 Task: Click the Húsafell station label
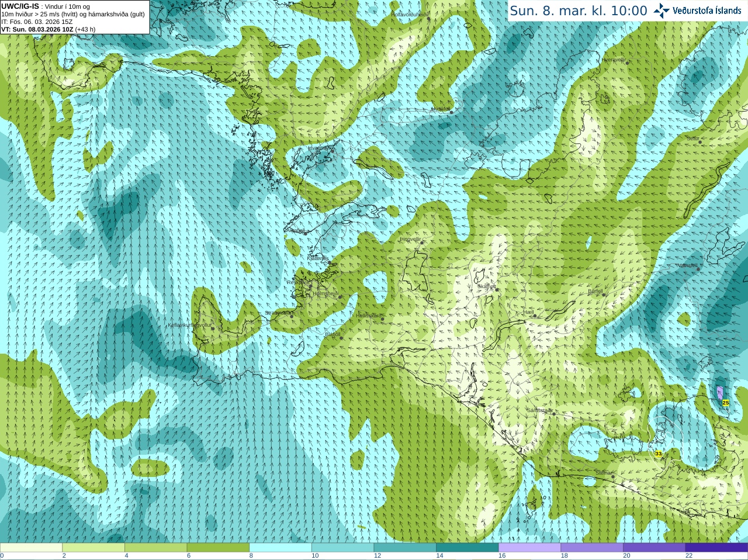click(x=441, y=109)
